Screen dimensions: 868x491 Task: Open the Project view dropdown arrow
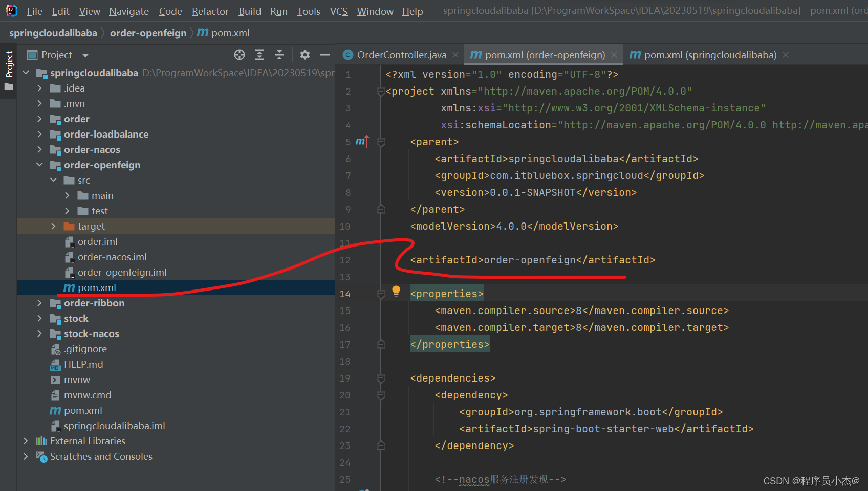(x=85, y=55)
